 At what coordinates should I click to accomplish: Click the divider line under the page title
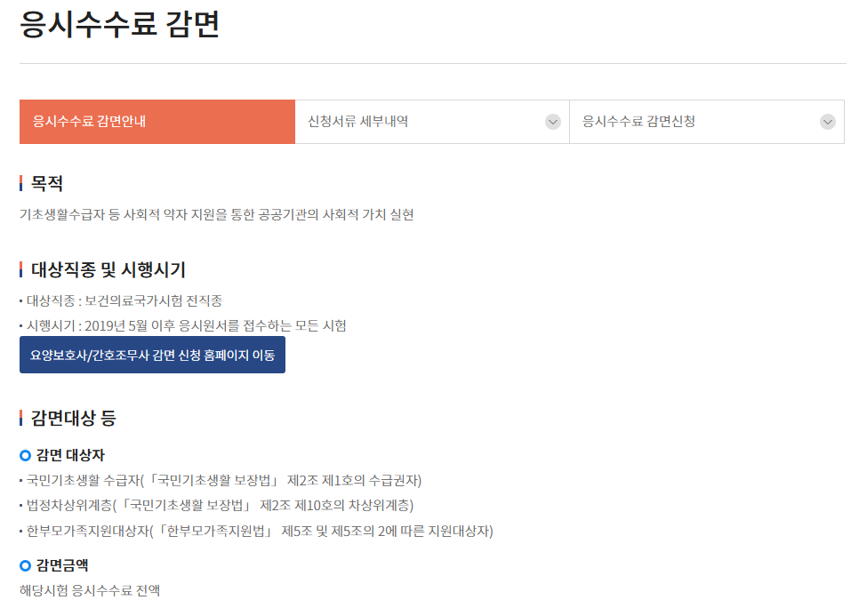(429, 62)
